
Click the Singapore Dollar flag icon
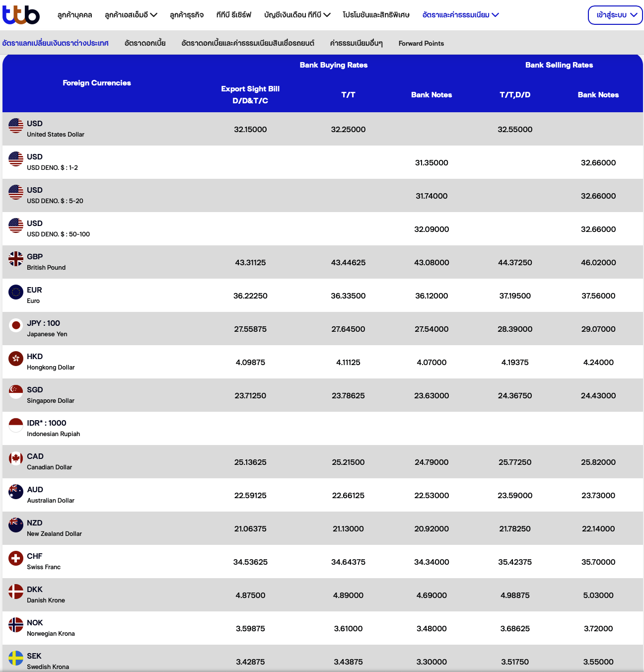coord(16,392)
